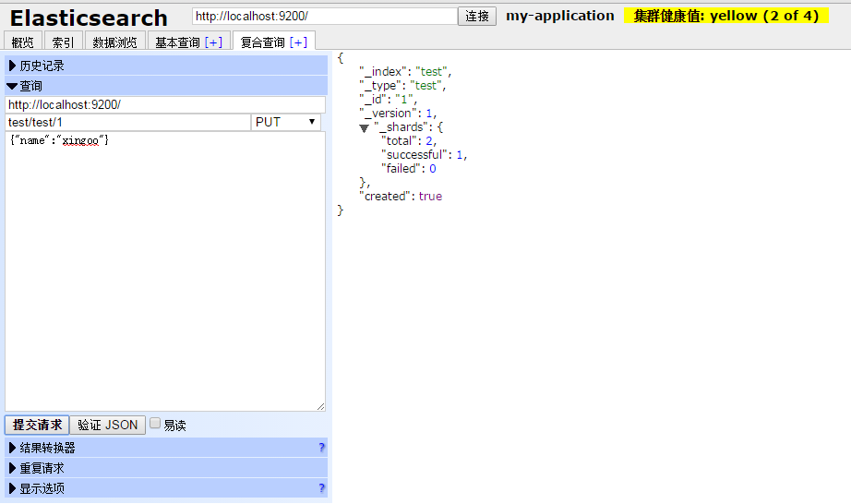Screen dimensions: 851x504
Task: Toggle the 易读 checkbox
Action: [x=155, y=424]
